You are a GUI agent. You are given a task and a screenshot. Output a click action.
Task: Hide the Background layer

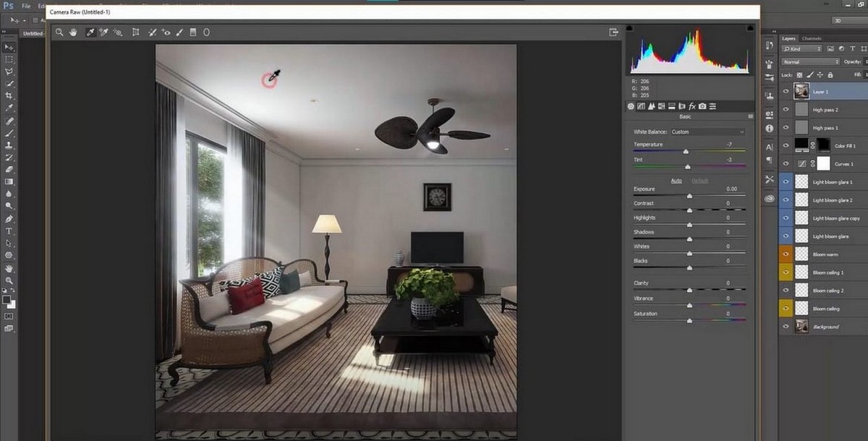786,326
